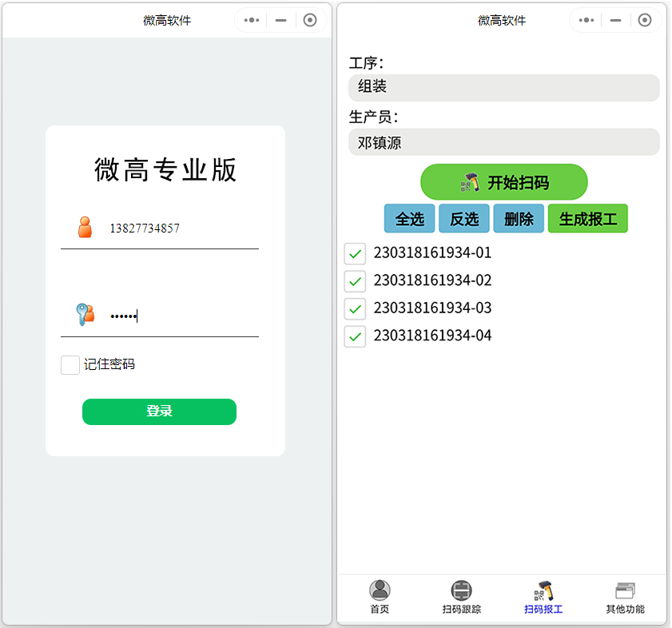Screen dimensions: 672x628
Task: Toggle checkbox for 230318161934-04
Action: click(x=355, y=336)
